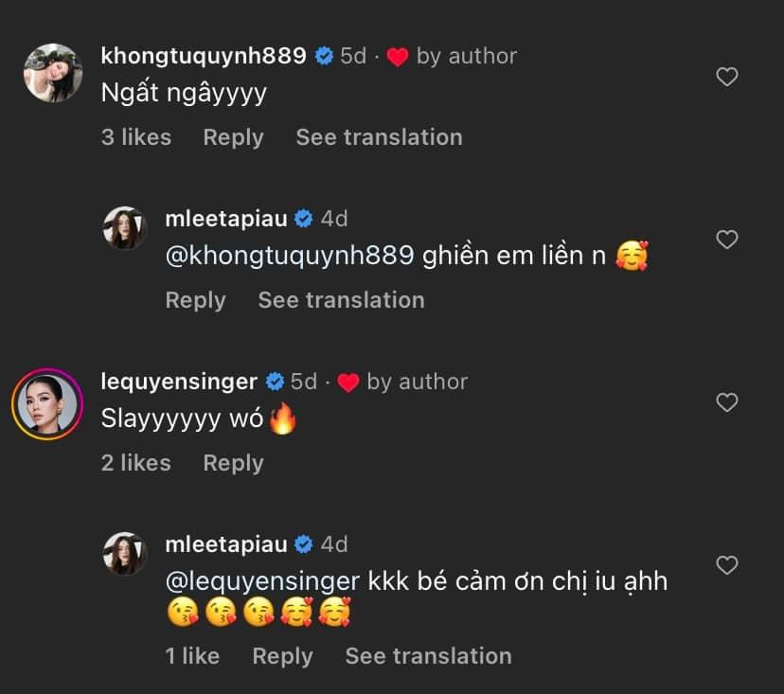The image size is (784, 694).
Task: Like the khongtuquynh889 comment with the heart
Action: coord(726,77)
